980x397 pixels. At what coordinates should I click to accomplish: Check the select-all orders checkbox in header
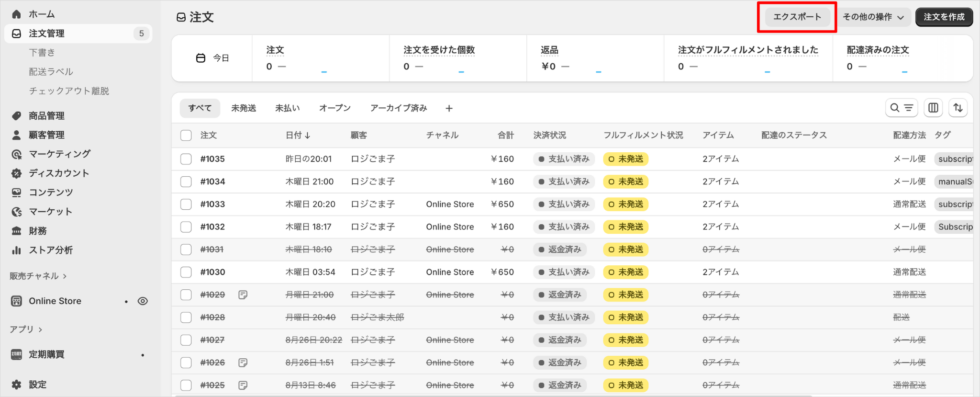point(186,136)
